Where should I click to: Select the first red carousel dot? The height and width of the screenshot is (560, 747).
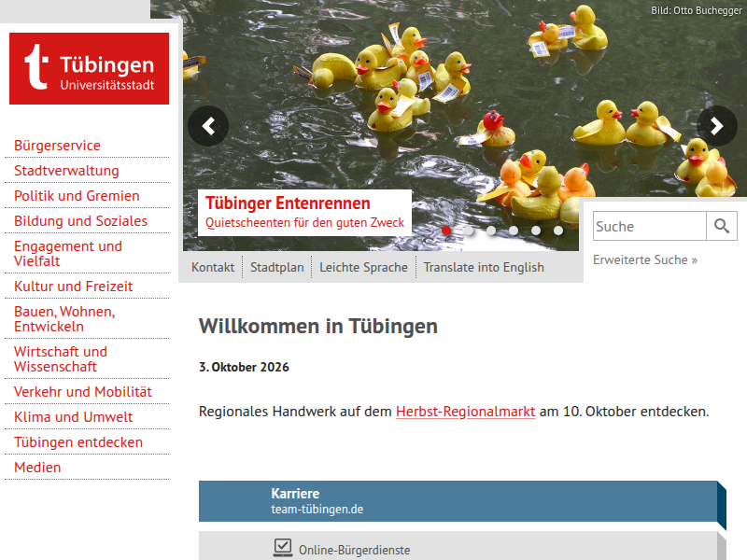point(446,231)
